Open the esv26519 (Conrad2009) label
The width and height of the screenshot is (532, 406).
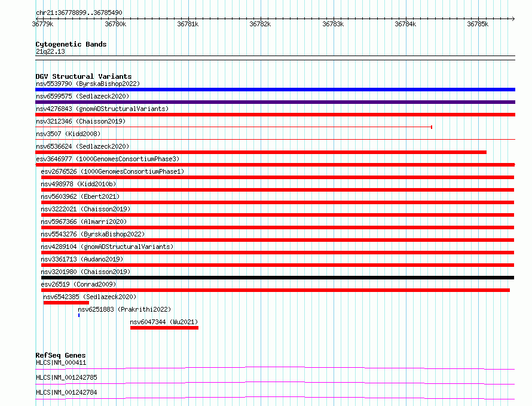(x=78, y=284)
